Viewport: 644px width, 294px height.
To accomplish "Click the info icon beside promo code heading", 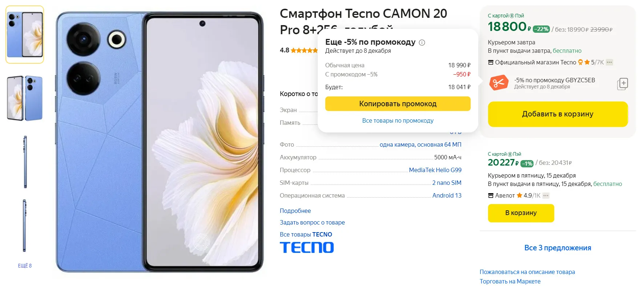I will pos(422,43).
